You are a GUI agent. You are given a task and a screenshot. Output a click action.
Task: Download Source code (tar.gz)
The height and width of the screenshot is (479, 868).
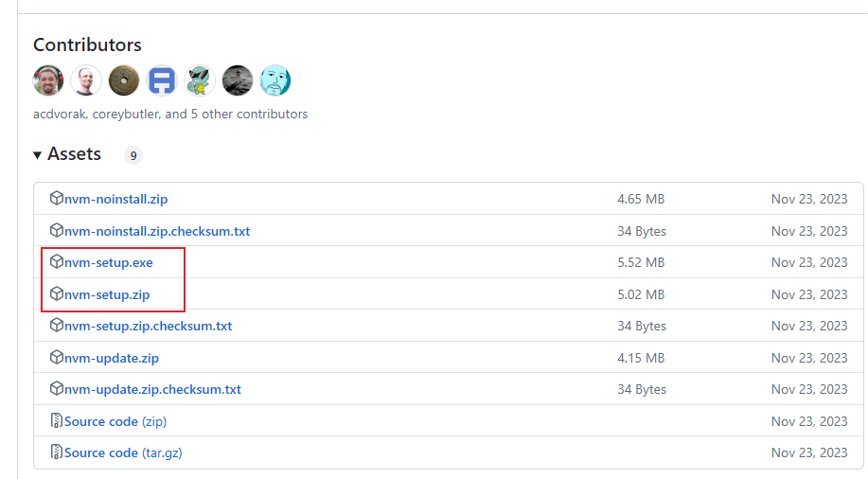coord(123,453)
